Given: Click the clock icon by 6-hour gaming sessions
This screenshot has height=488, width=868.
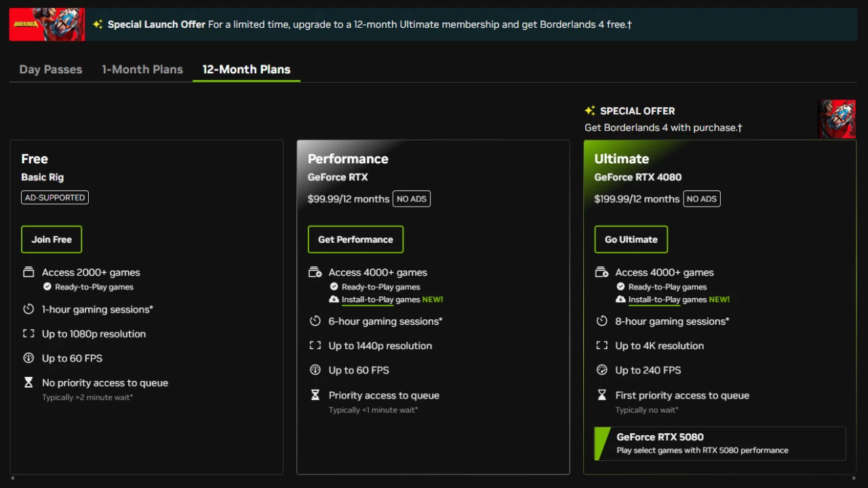Looking at the screenshot, I should (x=315, y=321).
